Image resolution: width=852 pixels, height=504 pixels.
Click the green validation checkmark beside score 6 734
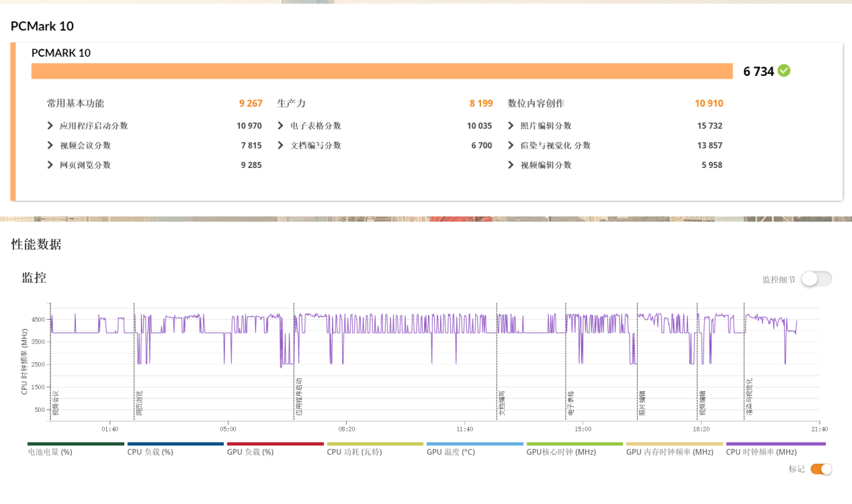[x=783, y=71]
